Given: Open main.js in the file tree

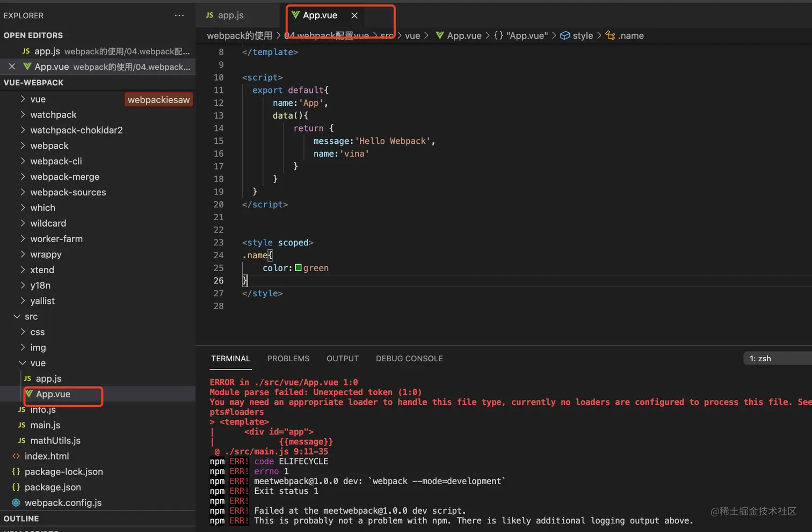Looking at the screenshot, I should [x=45, y=425].
